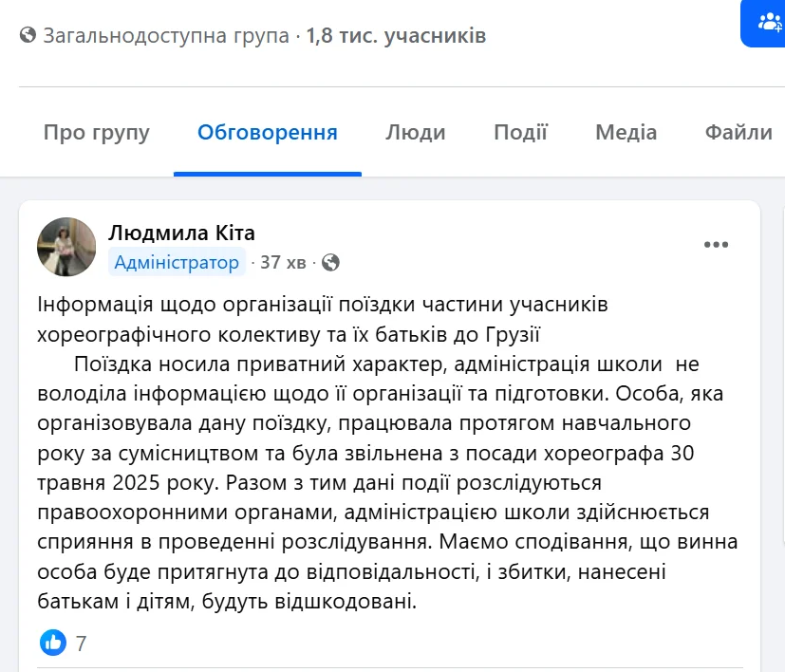This screenshot has height=672, width=785.
Task: Open the Файли tab
Action: [x=739, y=132]
